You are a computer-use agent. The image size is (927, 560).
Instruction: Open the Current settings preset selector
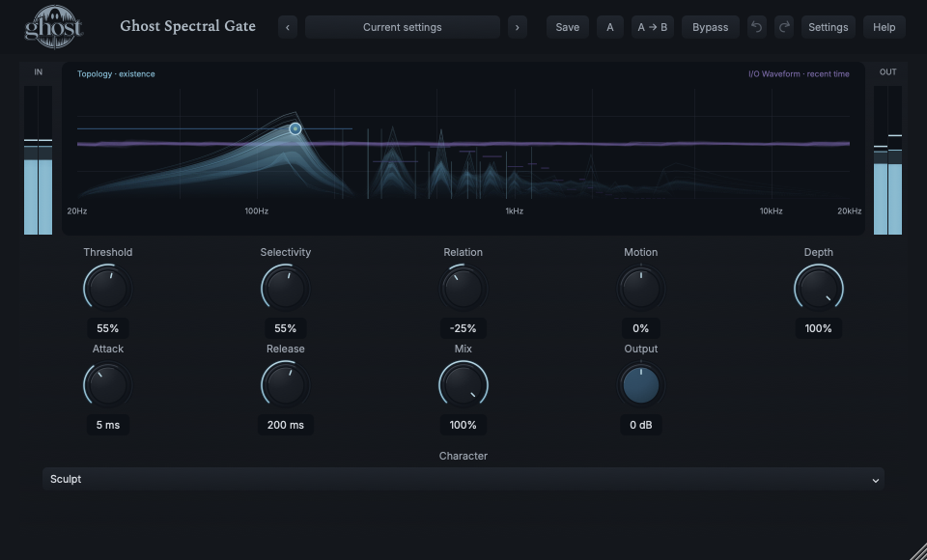pyautogui.click(x=402, y=27)
